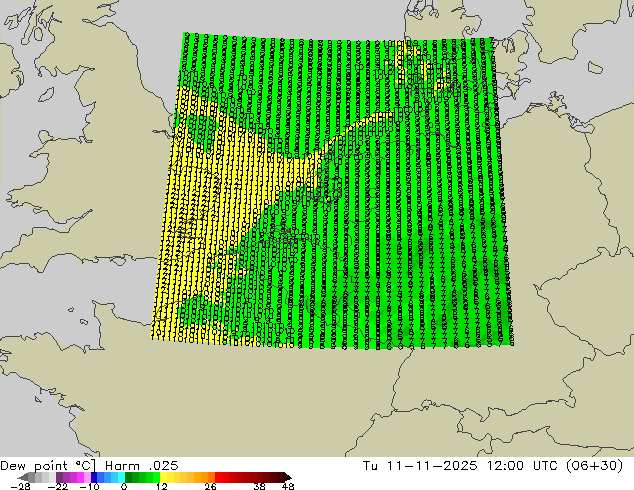Click the left gray arrow end of color scale
The height and width of the screenshot is (490, 634).
[x=23, y=477]
